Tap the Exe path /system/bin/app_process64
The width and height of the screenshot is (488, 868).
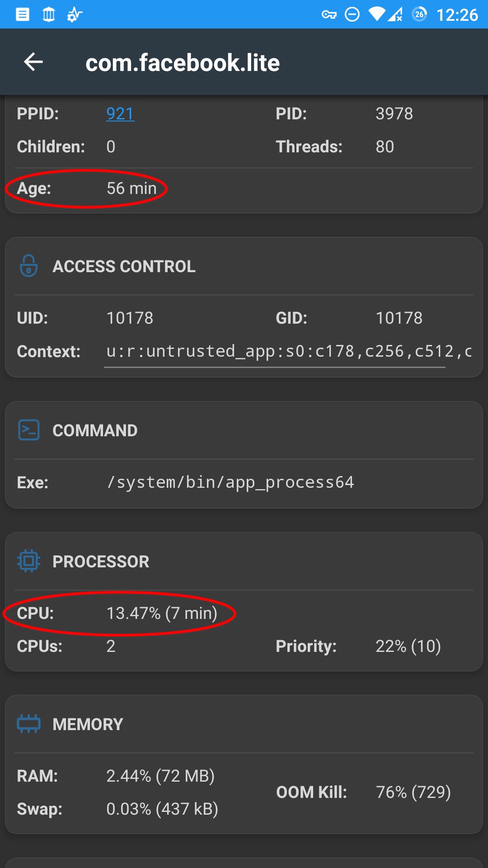(x=230, y=482)
